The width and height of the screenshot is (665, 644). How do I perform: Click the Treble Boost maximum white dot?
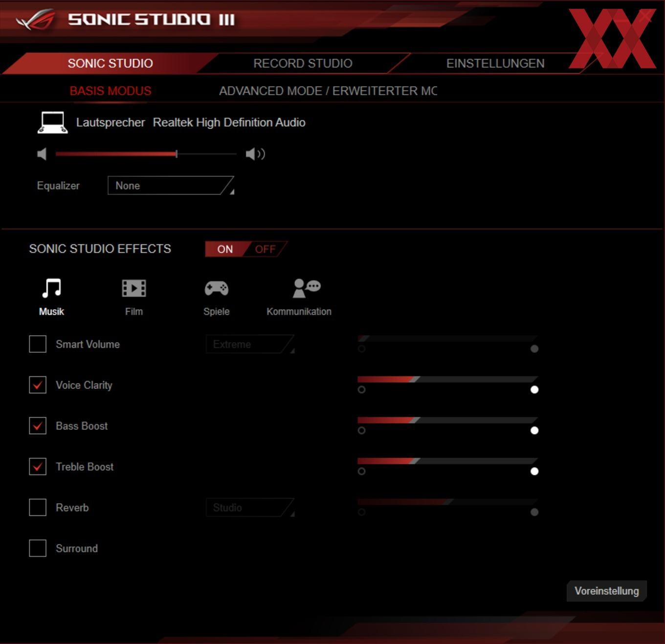click(534, 471)
